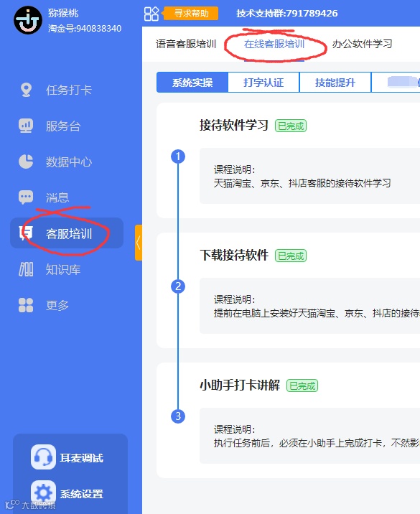
Task: Click the 系统设置 gear icon
Action: tap(43, 492)
